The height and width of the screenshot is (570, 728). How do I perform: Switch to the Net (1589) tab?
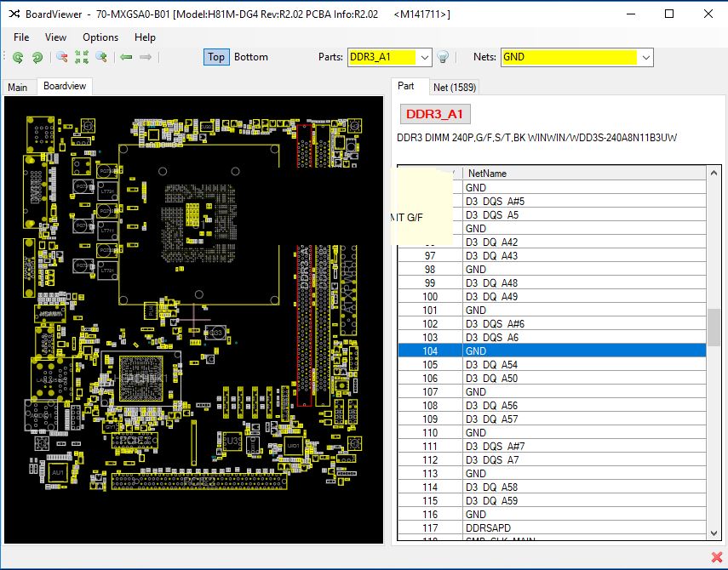(454, 86)
